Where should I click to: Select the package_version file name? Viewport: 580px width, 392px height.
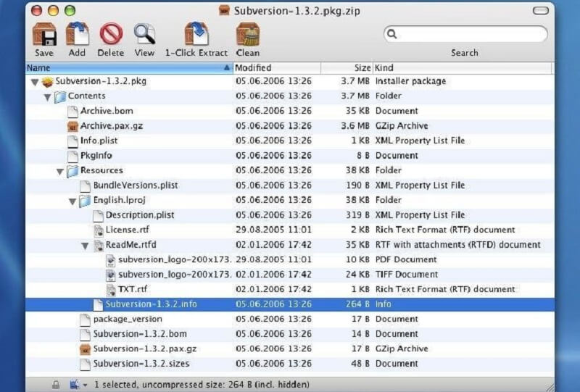click(128, 319)
